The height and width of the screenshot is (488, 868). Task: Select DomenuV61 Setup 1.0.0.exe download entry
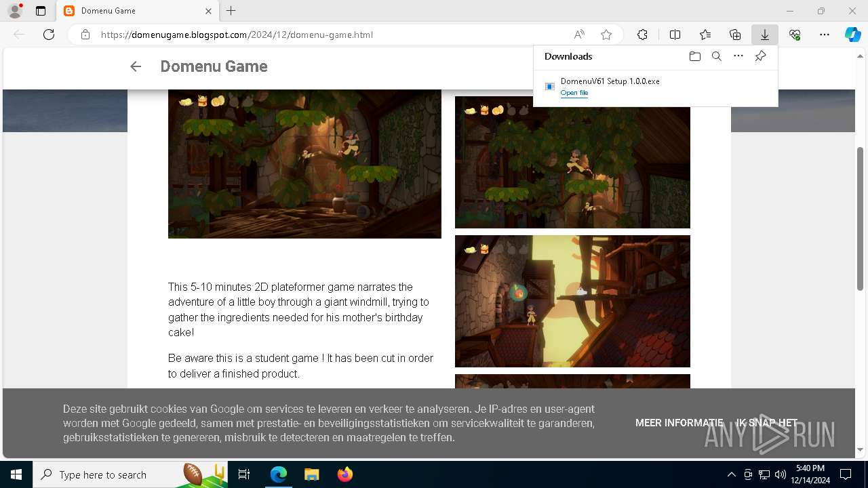pos(656,87)
